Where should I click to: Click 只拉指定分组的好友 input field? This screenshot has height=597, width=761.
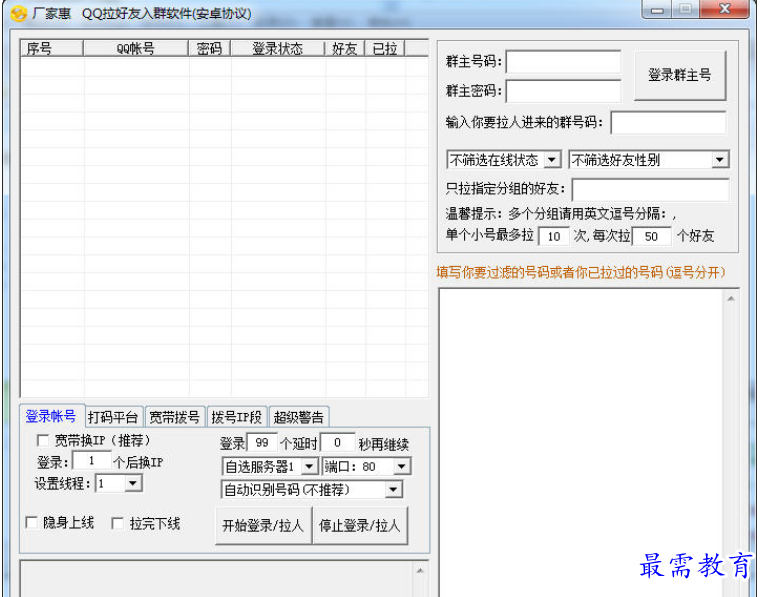(650, 190)
